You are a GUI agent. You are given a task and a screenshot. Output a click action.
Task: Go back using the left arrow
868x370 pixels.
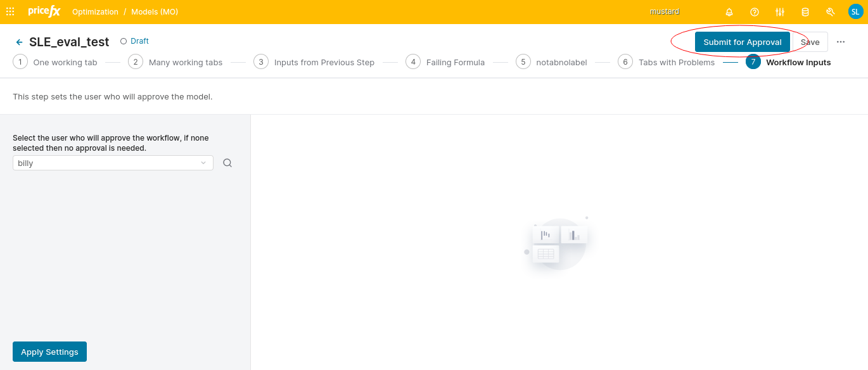point(19,42)
